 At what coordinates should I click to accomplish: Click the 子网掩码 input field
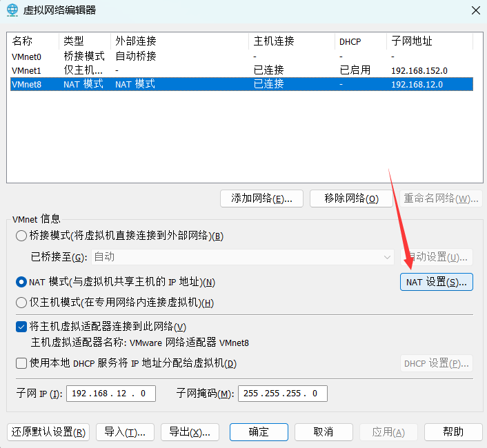[x=283, y=394]
